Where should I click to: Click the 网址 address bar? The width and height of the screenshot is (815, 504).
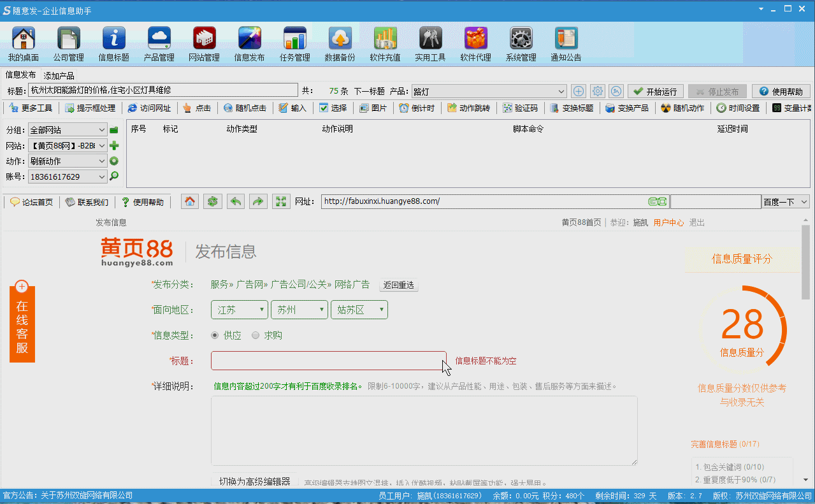494,201
